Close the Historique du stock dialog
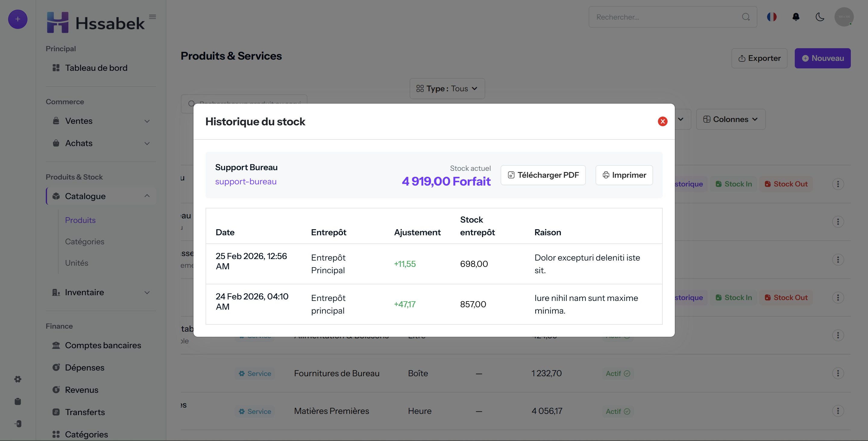 click(662, 121)
